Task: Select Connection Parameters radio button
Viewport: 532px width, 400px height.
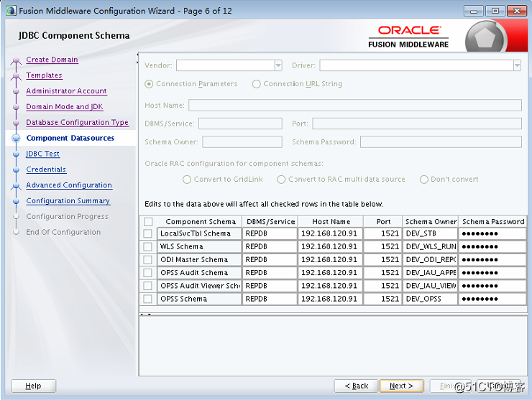Action: click(x=149, y=84)
